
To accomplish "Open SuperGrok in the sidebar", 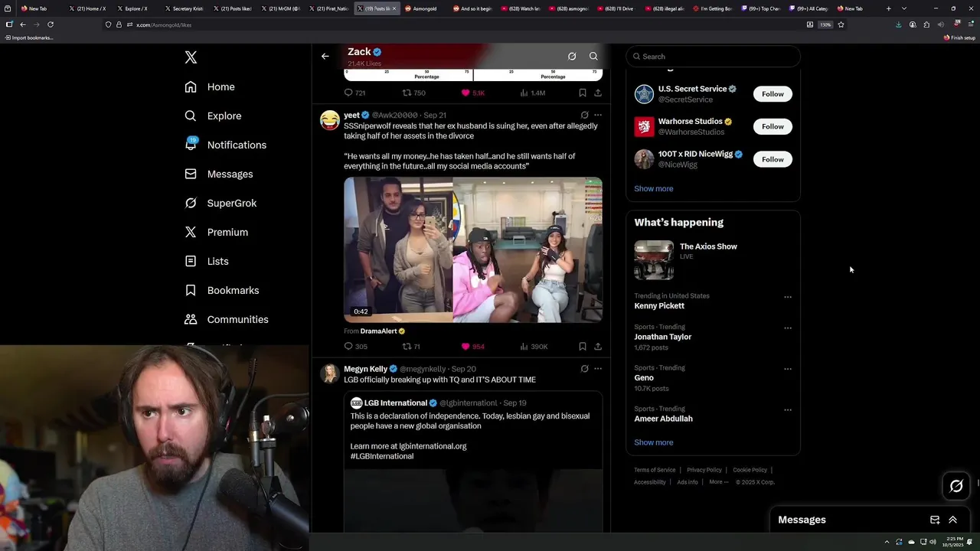I will pos(220,203).
